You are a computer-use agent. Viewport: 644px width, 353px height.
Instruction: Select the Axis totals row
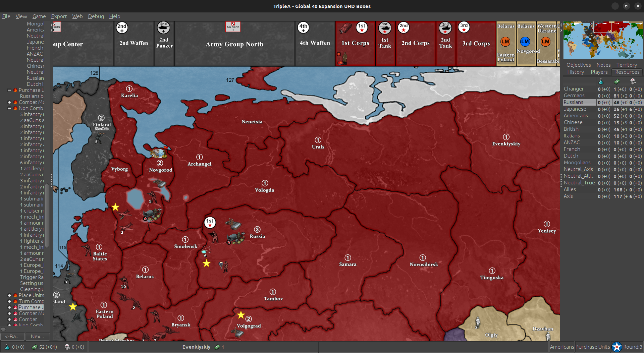point(602,196)
